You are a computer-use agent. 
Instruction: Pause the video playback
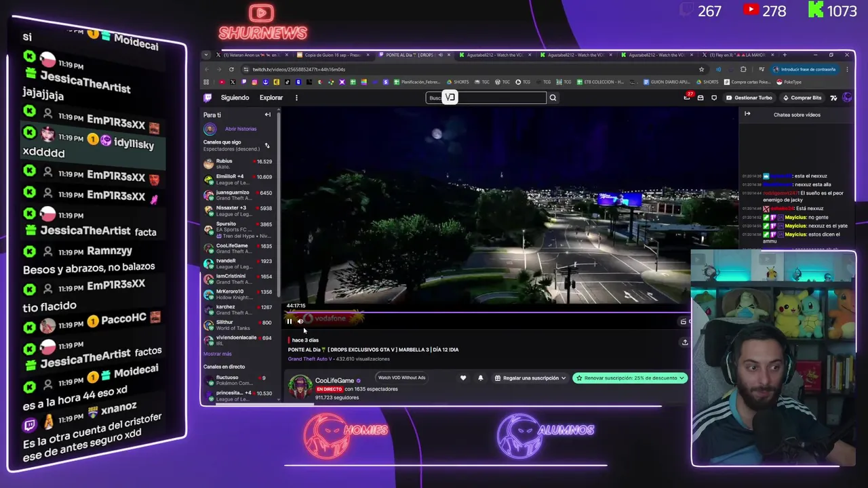pos(290,321)
